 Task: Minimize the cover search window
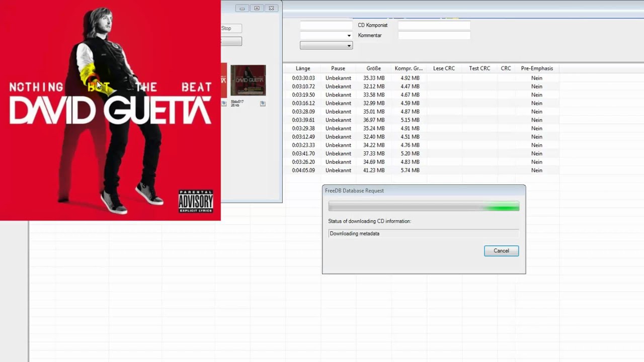coord(243,8)
